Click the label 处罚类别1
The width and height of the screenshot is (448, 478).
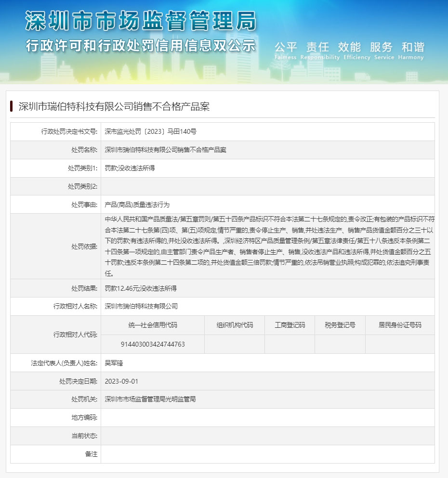[x=83, y=168]
